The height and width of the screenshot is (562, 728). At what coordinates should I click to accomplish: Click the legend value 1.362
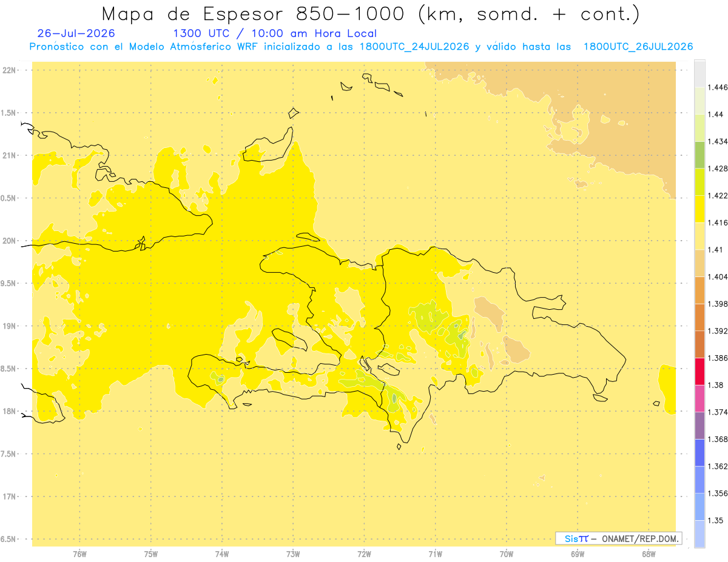[718, 466]
